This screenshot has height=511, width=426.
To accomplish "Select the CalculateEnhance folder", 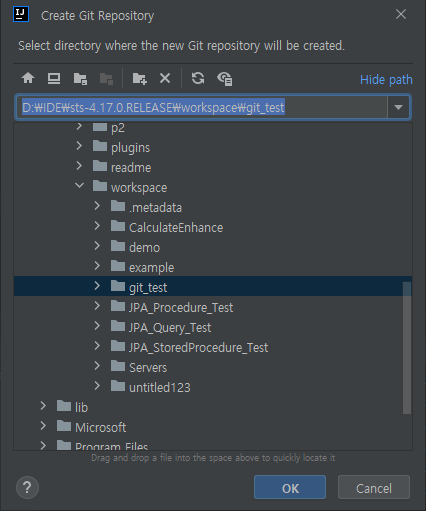I will [x=176, y=228].
